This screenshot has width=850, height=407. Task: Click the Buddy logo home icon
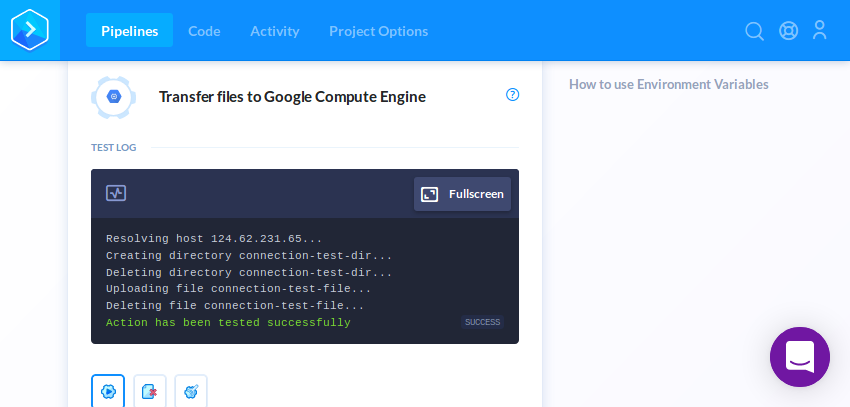click(30, 30)
